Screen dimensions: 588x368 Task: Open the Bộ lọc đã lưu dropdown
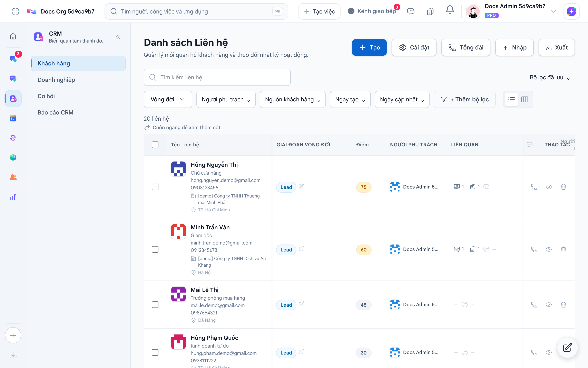coord(550,77)
